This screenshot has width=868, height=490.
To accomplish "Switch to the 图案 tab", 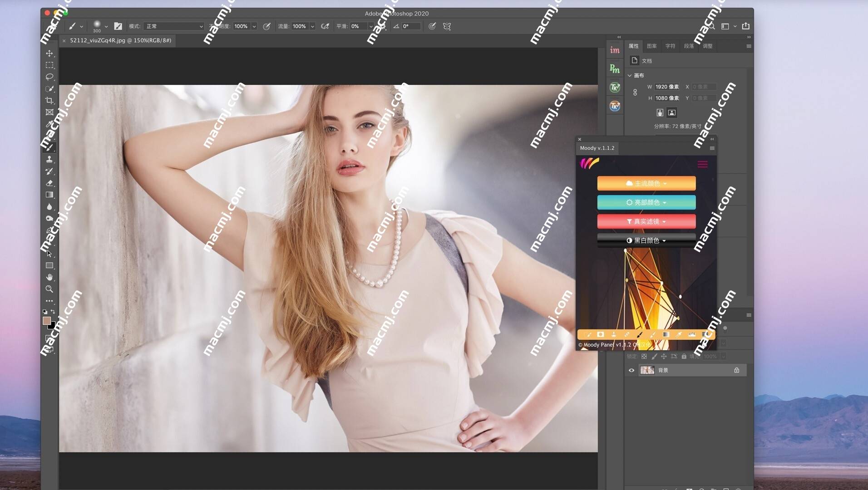I will [x=652, y=46].
